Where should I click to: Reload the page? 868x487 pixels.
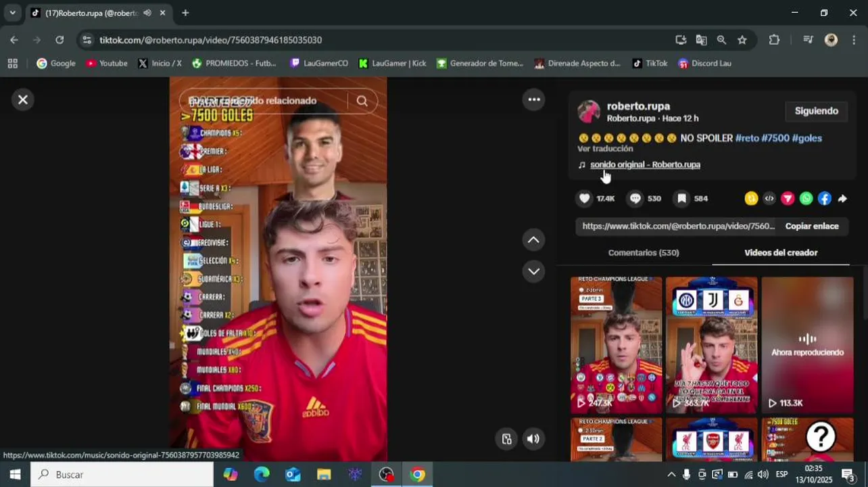click(59, 40)
